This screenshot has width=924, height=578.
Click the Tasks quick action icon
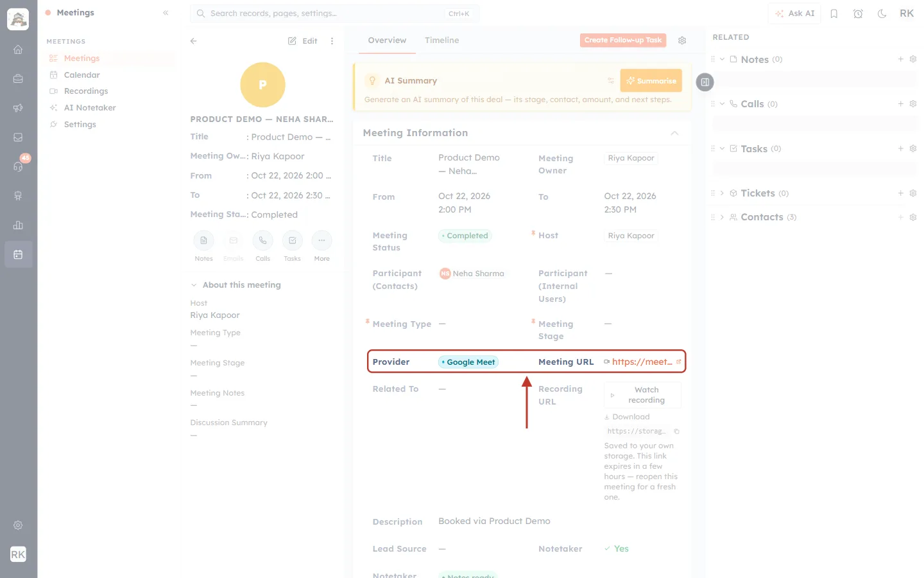click(292, 241)
